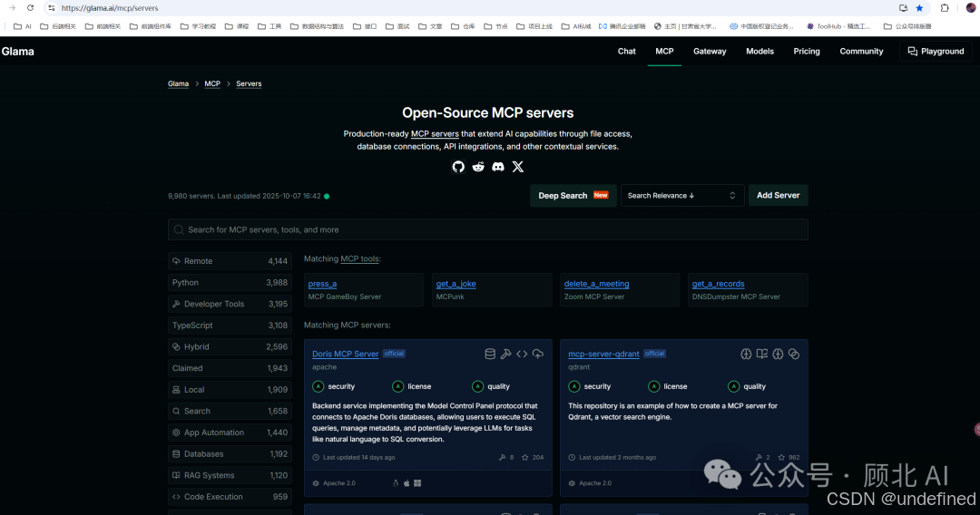Click the star count icon on Doris card
Screen dimensions: 980x515
525,458
